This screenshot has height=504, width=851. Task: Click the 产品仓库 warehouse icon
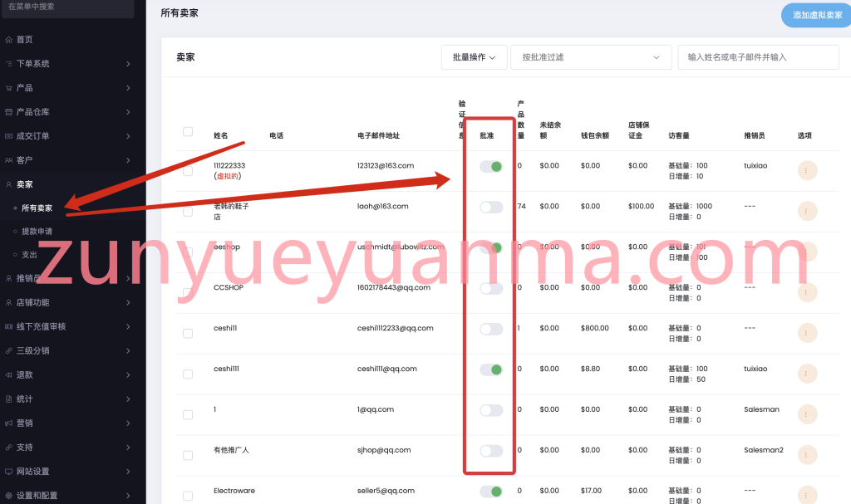pyautogui.click(x=8, y=112)
